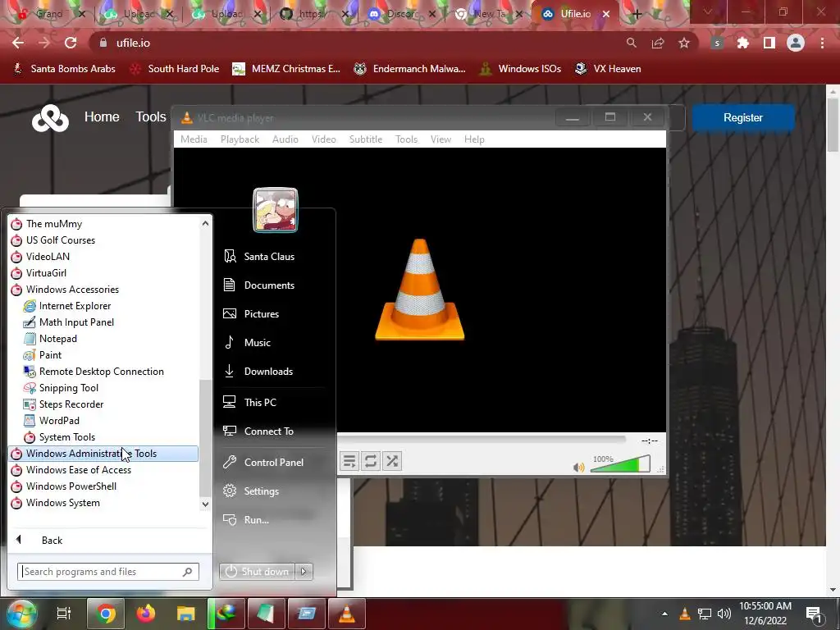The height and width of the screenshot is (630, 840).
Task: Open the Santa Claus user folder
Action: point(269,257)
